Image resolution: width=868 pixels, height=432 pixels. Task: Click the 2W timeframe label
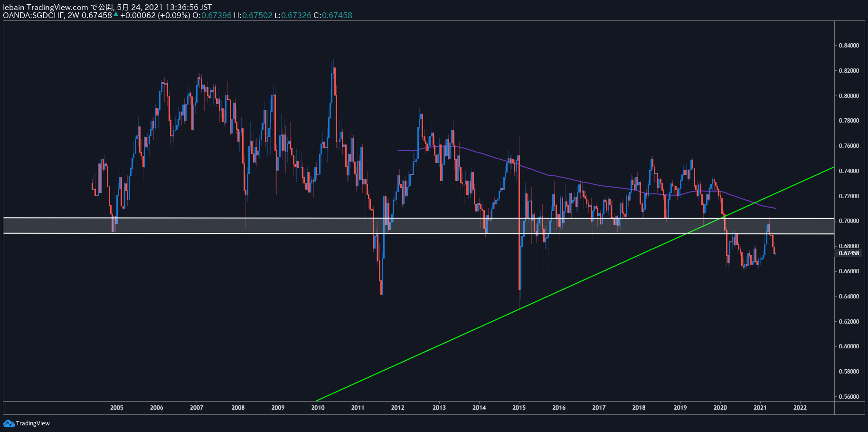(73, 15)
